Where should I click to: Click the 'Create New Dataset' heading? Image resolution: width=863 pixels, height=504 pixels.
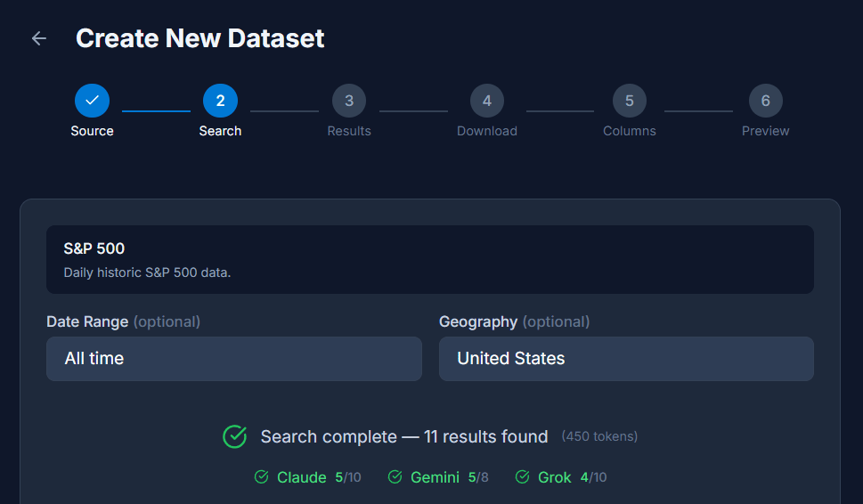point(199,38)
